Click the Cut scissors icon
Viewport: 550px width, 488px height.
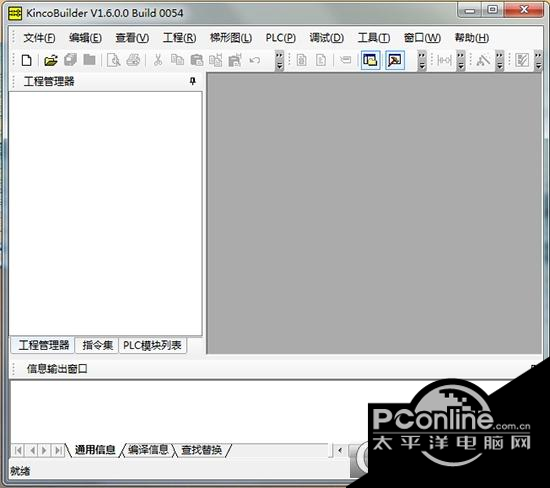coord(158,60)
